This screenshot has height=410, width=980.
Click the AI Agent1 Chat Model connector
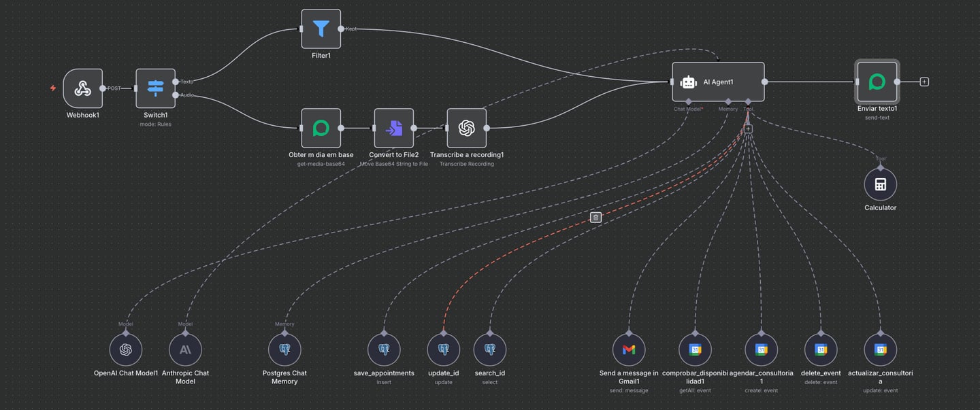point(688,102)
